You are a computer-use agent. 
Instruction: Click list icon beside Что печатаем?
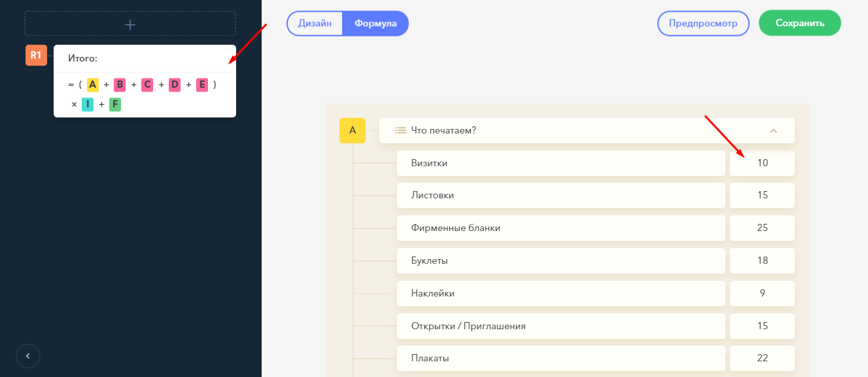tap(400, 130)
